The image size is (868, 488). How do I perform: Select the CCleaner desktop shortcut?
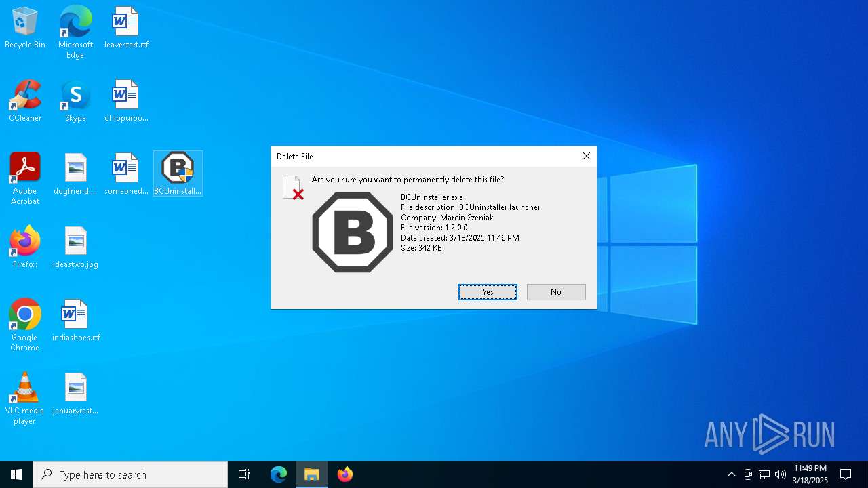pyautogui.click(x=25, y=102)
